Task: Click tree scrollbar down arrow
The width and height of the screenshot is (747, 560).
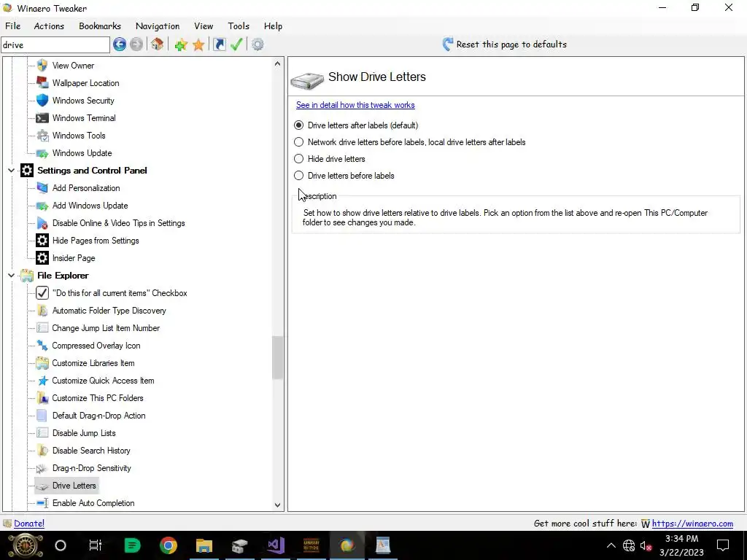Action: 278,505
